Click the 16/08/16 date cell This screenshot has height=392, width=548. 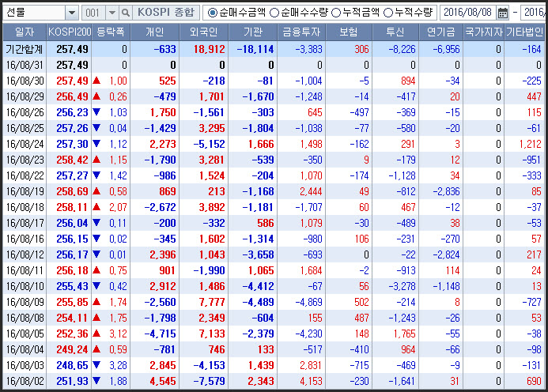pyautogui.click(x=25, y=239)
